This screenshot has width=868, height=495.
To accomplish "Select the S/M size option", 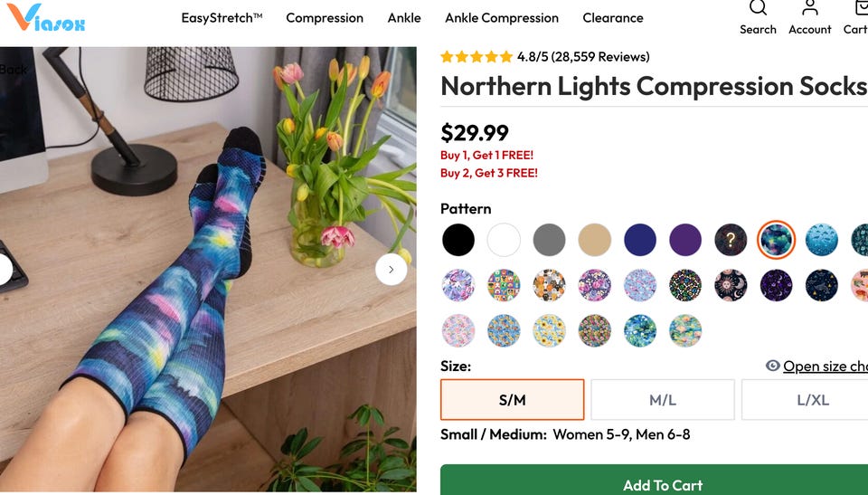I will [x=512, y=400].
